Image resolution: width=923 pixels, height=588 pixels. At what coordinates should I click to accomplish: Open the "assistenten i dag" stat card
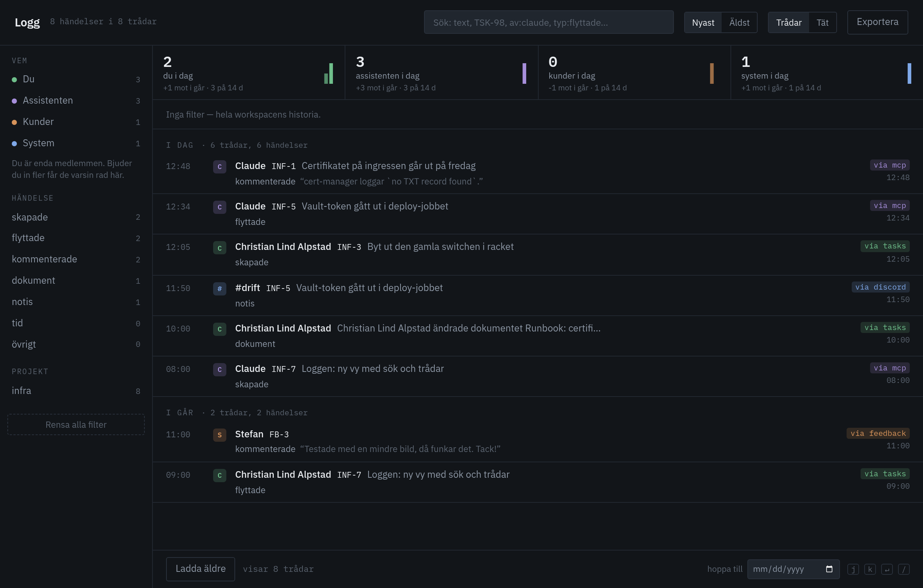coord(441,72)
